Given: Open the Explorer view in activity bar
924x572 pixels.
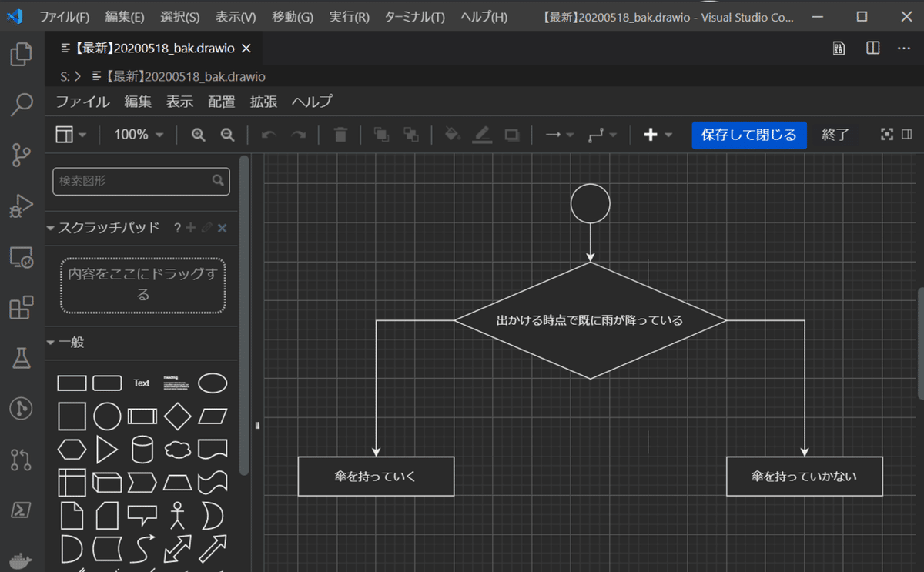Looking at the screenshot, I should pos(22,54).
